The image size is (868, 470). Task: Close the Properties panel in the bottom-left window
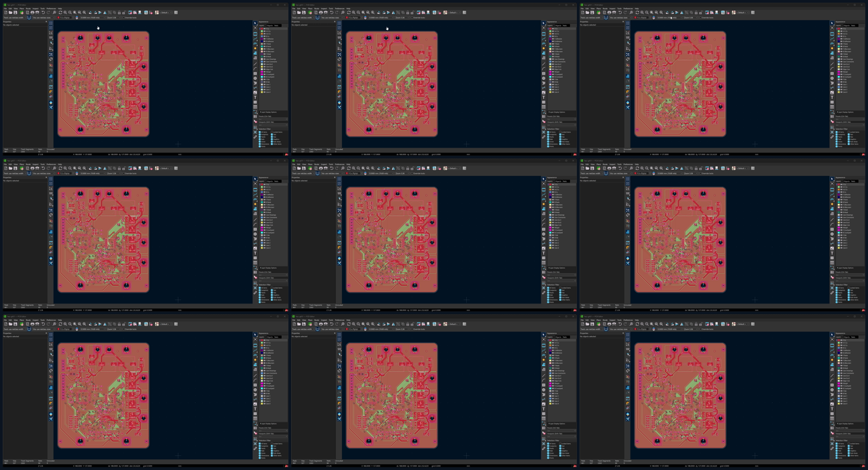pyautogui.click(x=46, y=333)
